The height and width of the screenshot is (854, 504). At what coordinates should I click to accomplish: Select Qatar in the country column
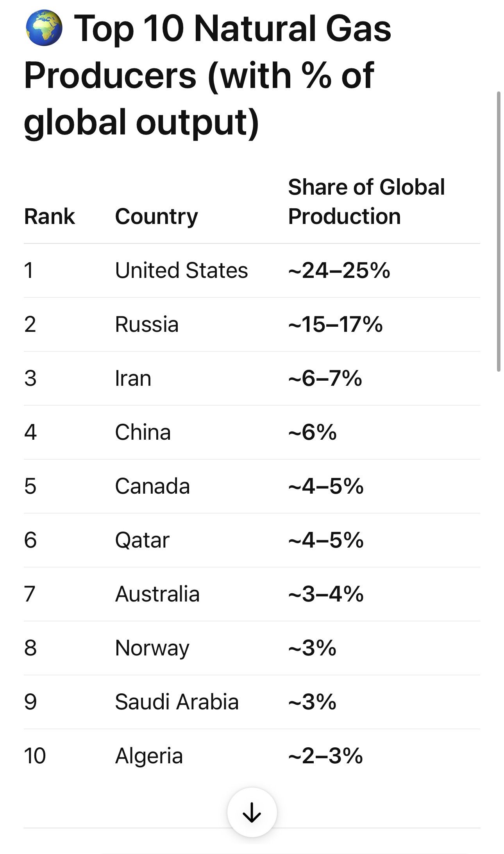[142, 540]
